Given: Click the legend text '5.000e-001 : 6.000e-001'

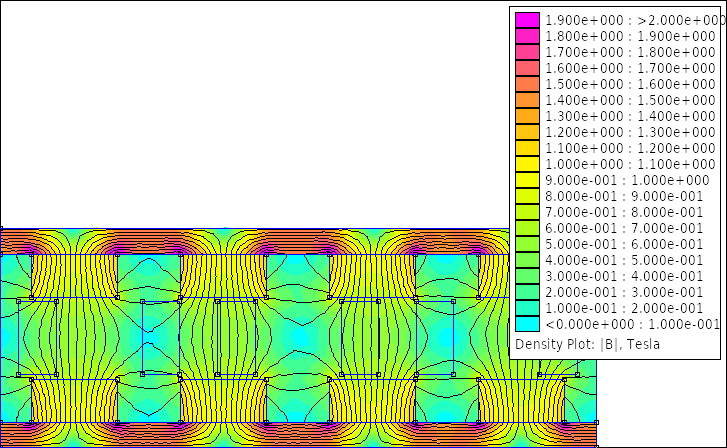Looking at the screenshot, I should 624,244.
